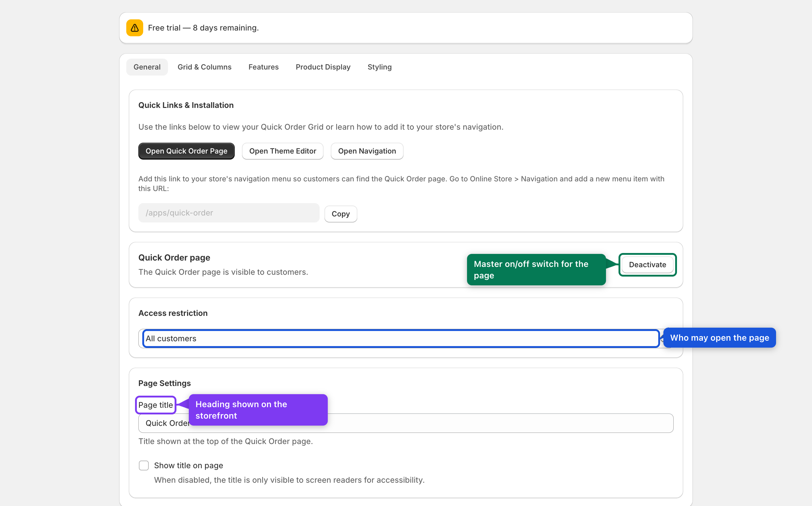Click the Open Theme Editor button
The width and height of the screenshot is (812, 506).
(x=282, y=151)
